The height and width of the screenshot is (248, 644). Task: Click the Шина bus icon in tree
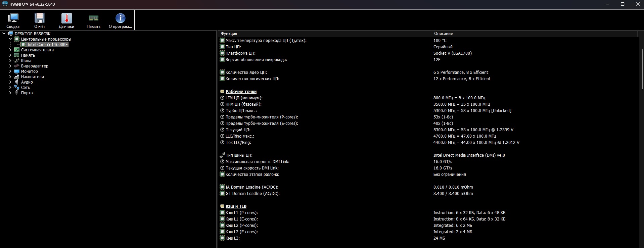coord(17,60)
